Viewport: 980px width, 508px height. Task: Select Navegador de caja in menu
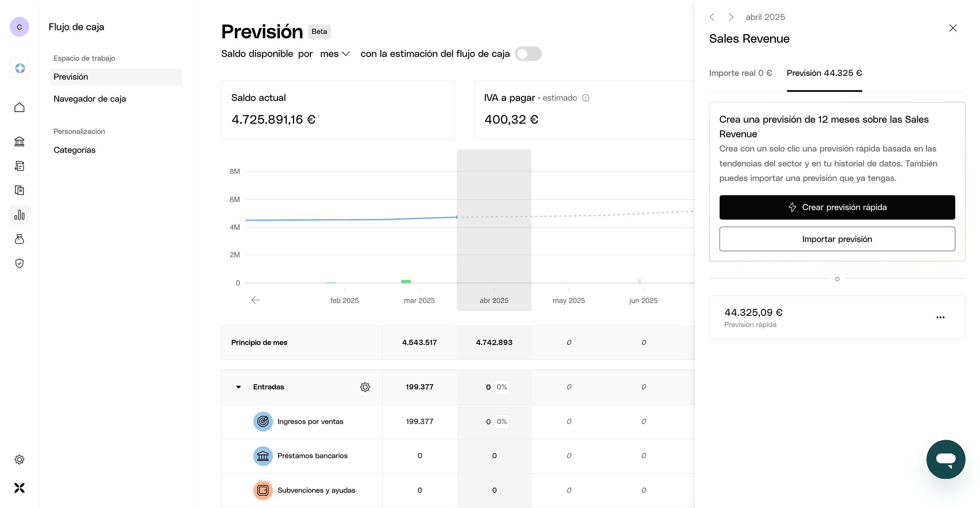coord(90,99)
